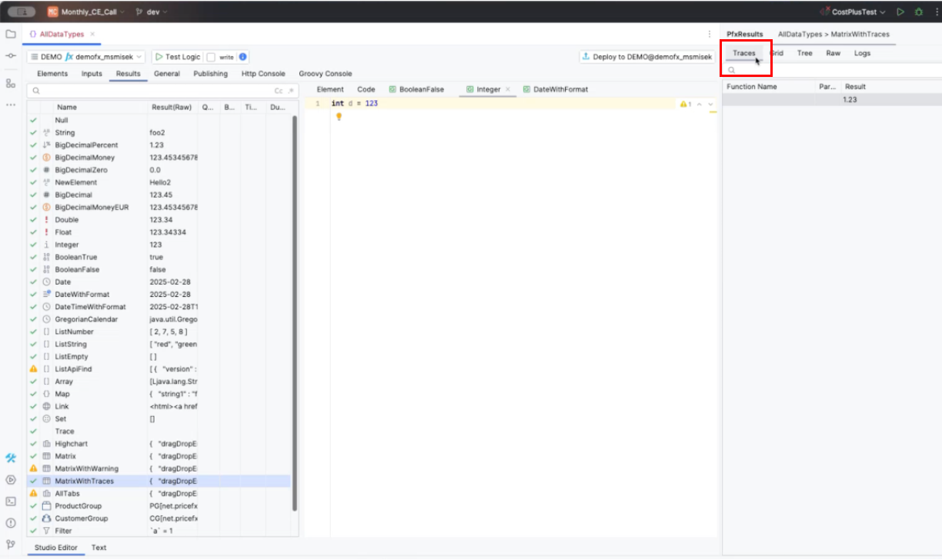Click the green Run icon in title bar
The width and height of the screenshot is (942, 560).
click(900, 12)
